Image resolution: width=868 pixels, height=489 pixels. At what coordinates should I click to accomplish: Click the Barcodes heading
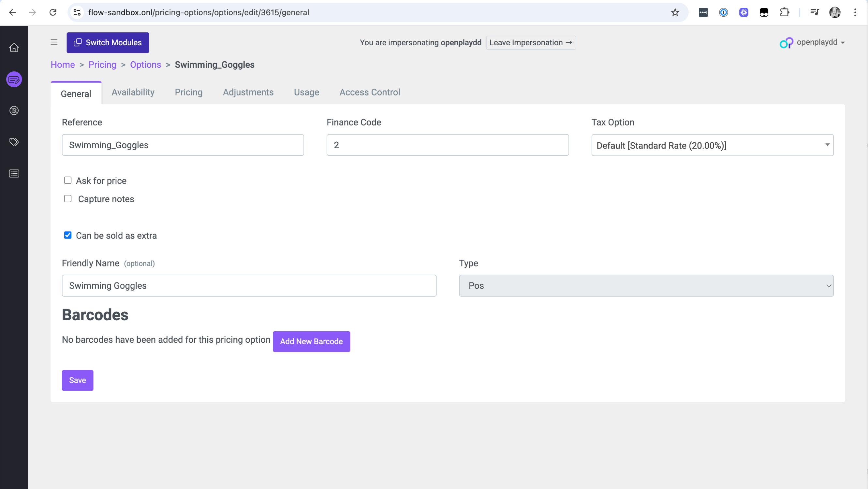pyautogui.click(x=95, y=315)
